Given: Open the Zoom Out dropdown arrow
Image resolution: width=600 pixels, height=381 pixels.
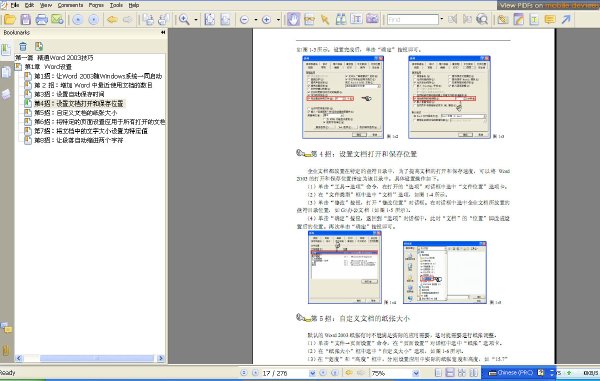Looking at the screenshot, I should click(x=256, y=20).
